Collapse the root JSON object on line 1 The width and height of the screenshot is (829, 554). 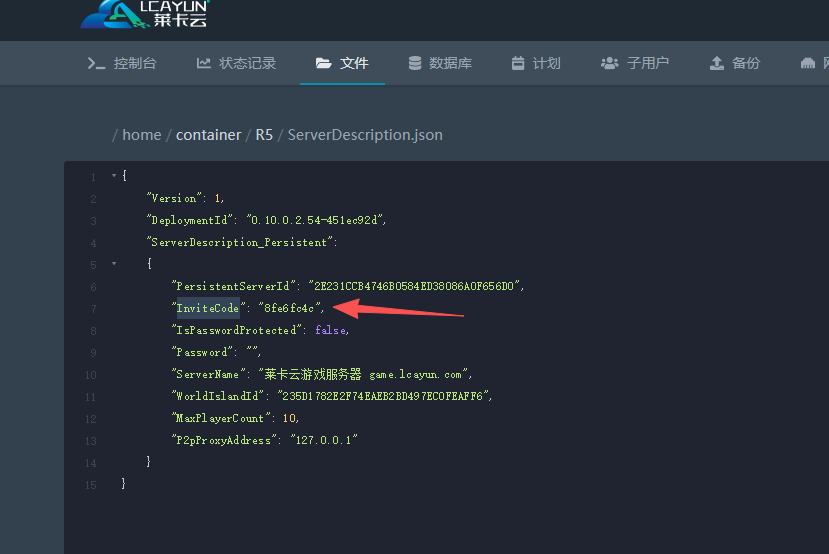[x=114, y=177]
